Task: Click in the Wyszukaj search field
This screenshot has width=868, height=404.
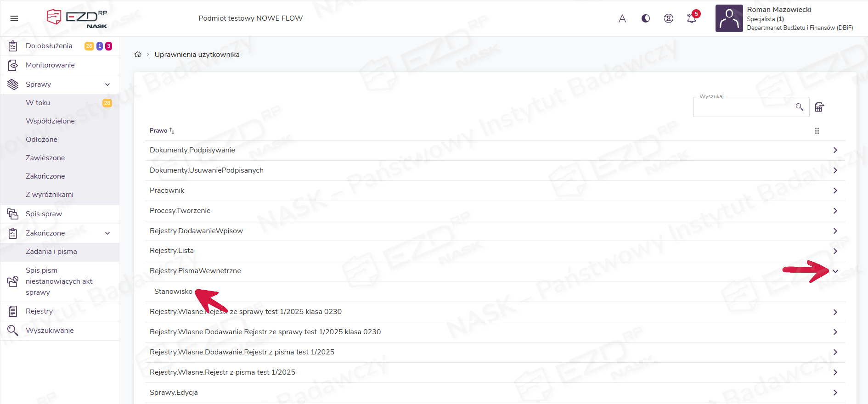Action: pyautogui.click(x=744, y=107)
